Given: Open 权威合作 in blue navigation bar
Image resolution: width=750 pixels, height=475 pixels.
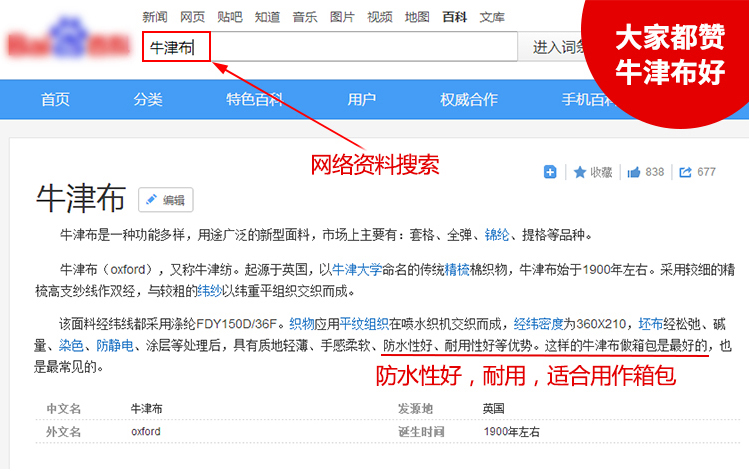Looking at the screenshot, I should click(469, 99).
